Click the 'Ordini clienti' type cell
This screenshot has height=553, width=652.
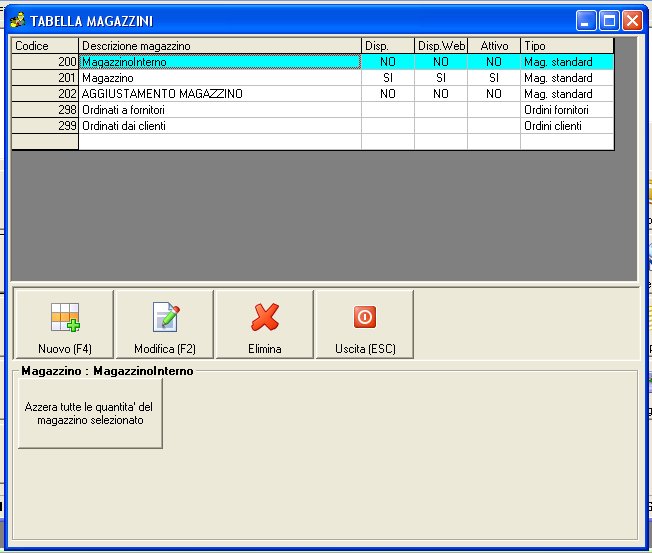(567, 126)
